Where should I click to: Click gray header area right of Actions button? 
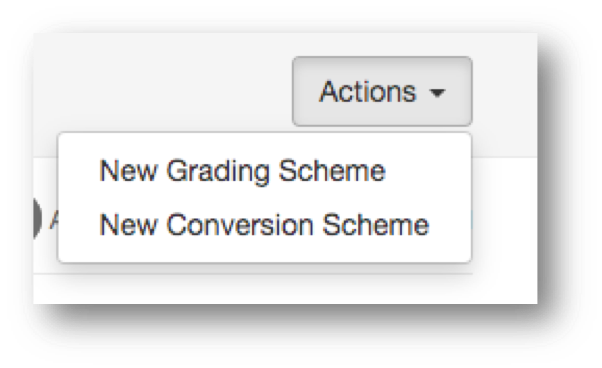(x=504, y=91)
